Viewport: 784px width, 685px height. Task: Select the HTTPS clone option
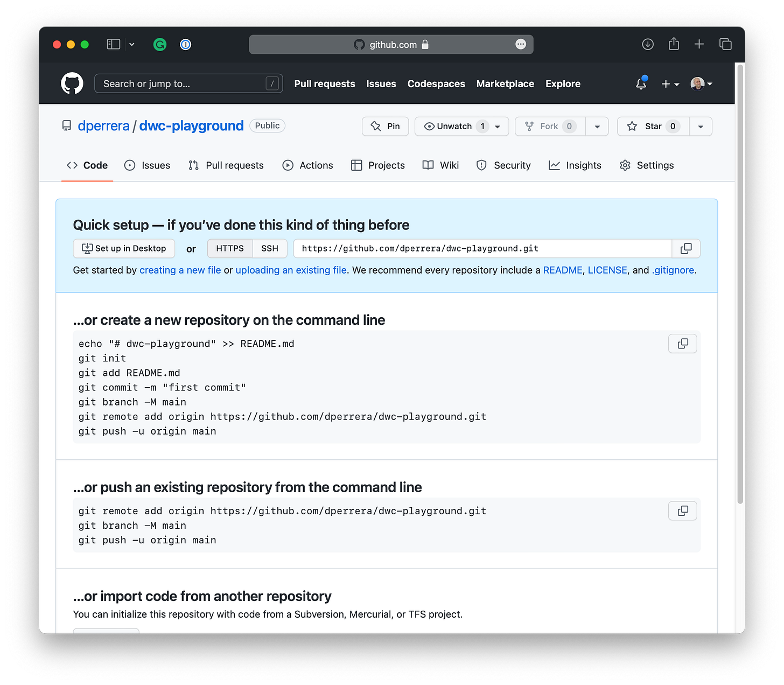tap(230, 248)
